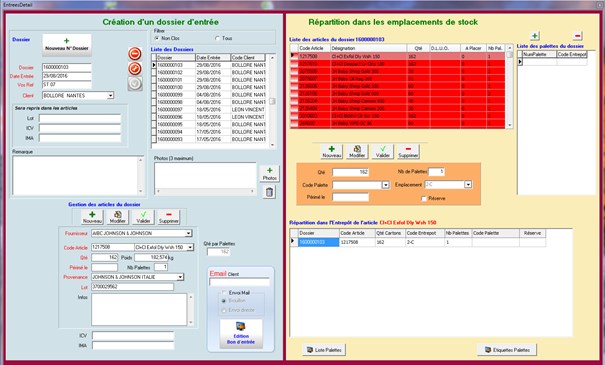Click Valider in the repartition toolbar
This screenshot has height=365, width=605.
pyautogui.click(x=383, y=152)
